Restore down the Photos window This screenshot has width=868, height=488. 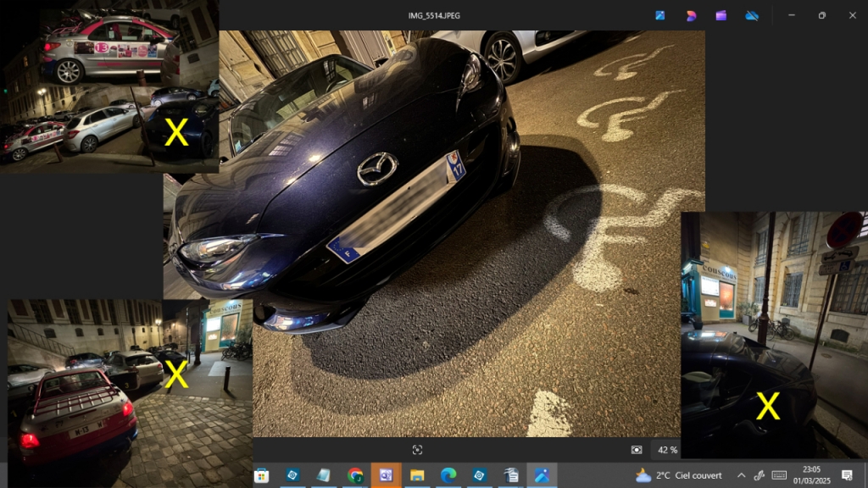coord(822,15)
